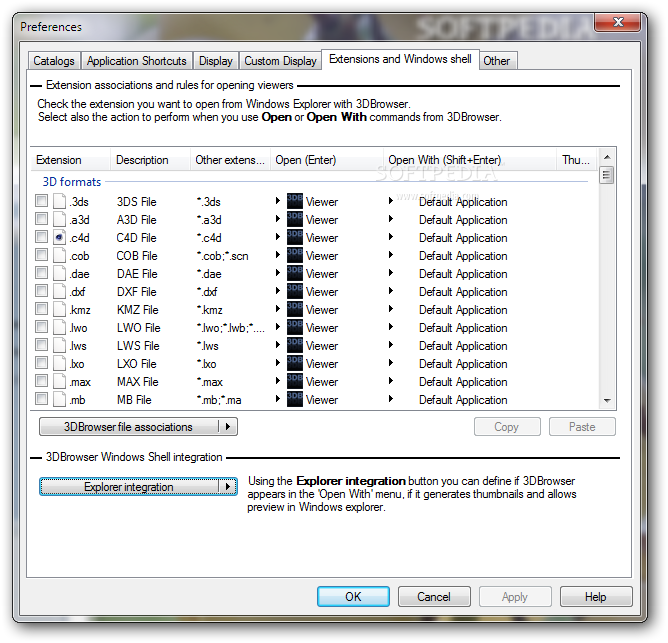Open the Open (Enter) arrow for .kmz

click(278, 309)
